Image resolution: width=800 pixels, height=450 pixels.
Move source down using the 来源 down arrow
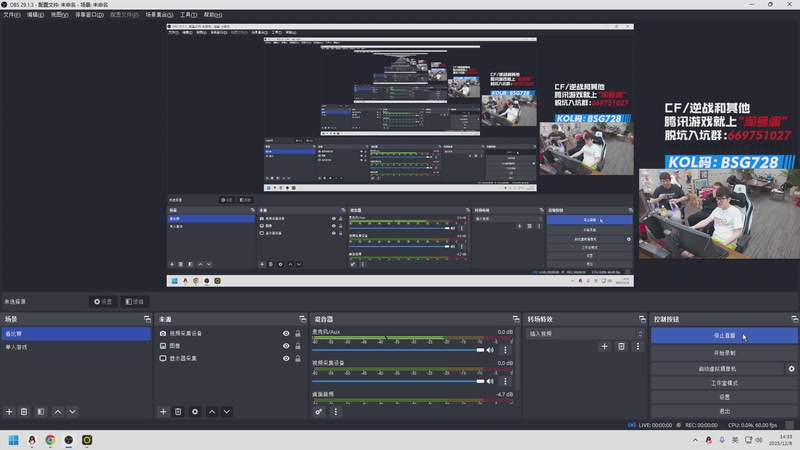(227, 412)
